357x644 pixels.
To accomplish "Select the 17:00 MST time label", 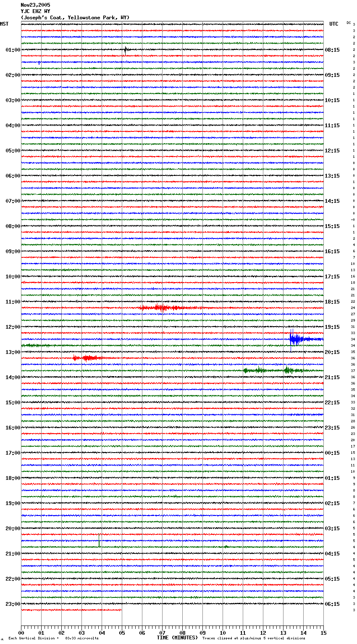I will click(13, 453).
